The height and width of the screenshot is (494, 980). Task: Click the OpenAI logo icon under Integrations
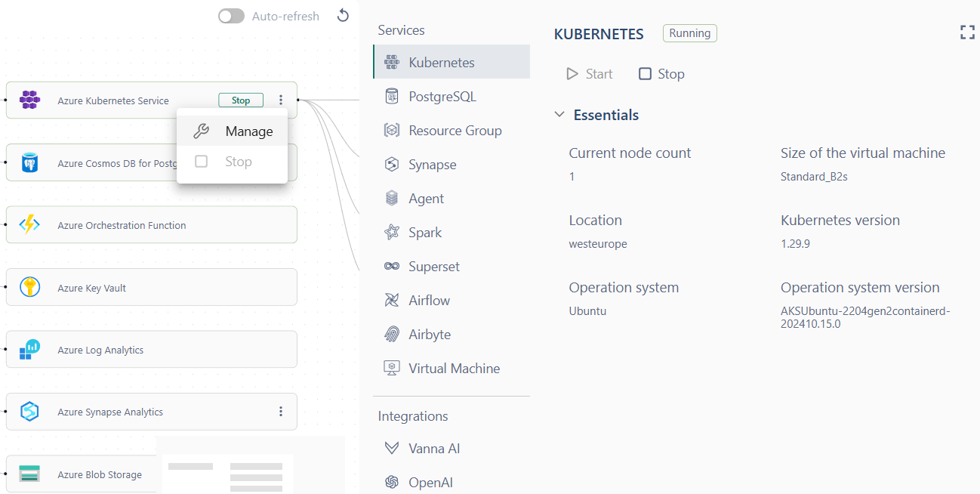(x=392, y=482)
